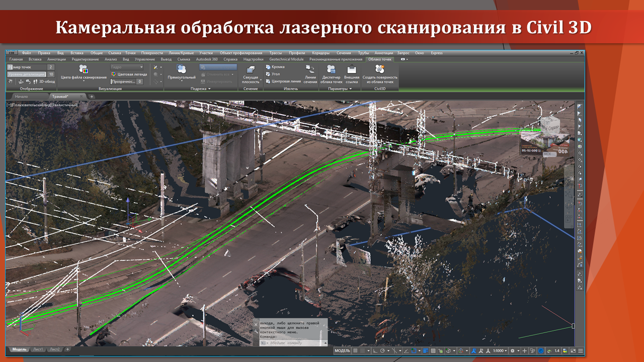
Task: Open the Гидро style dropdown
Action: pyautogui.click(x=127, y=67)
